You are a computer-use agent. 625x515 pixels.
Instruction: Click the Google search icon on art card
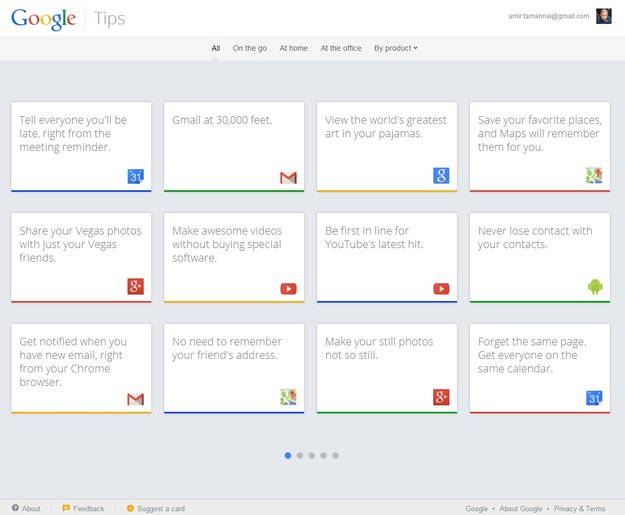click(x=441, y=176)
